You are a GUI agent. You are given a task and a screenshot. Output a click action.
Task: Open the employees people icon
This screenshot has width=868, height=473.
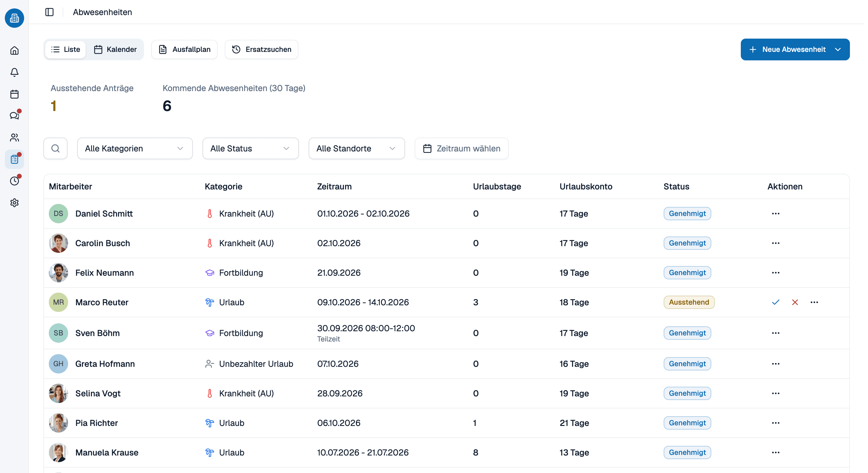pos(14,138)
